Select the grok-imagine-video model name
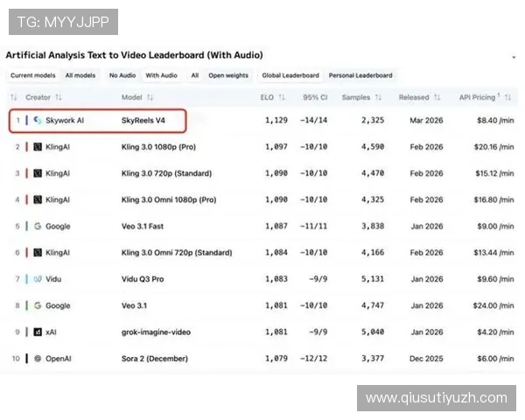 pos(156,332)
